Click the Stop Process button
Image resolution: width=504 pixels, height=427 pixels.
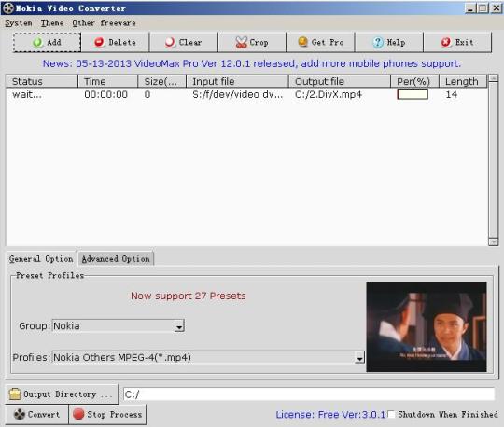click(107, 414)
